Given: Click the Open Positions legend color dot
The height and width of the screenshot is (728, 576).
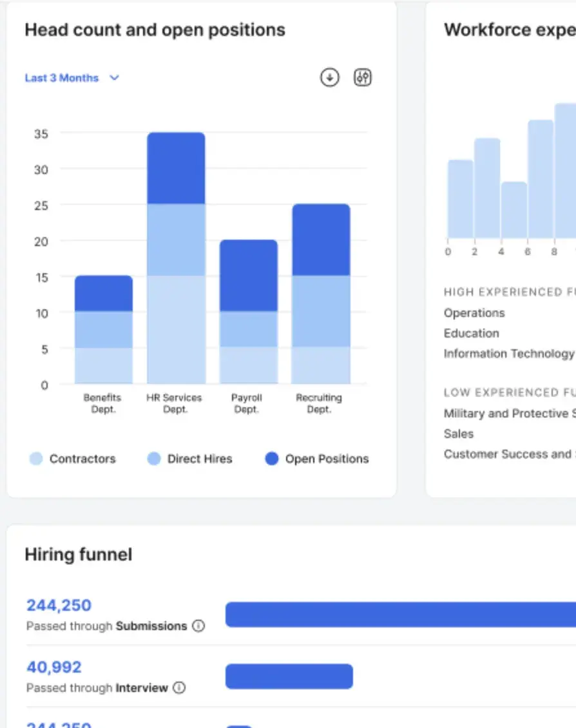Looking at the screenshot, I should pyautogui.click(x=273, y=458).
